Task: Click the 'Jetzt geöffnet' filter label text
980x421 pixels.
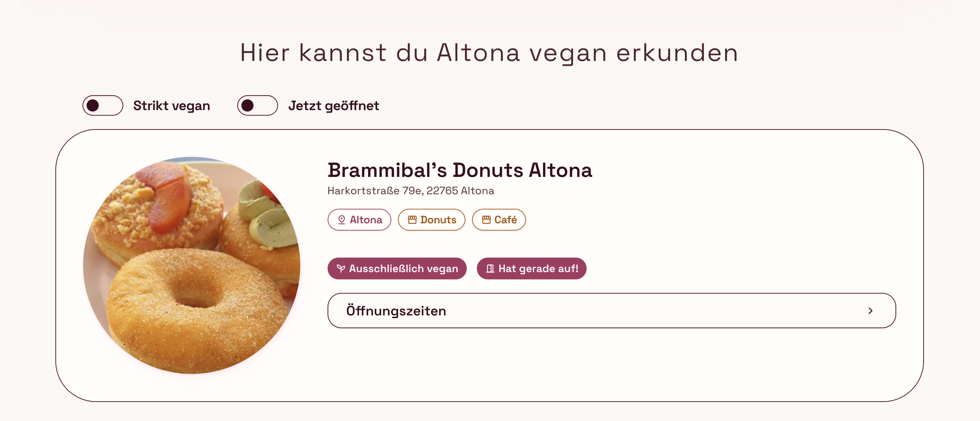Action: [333, 105]
